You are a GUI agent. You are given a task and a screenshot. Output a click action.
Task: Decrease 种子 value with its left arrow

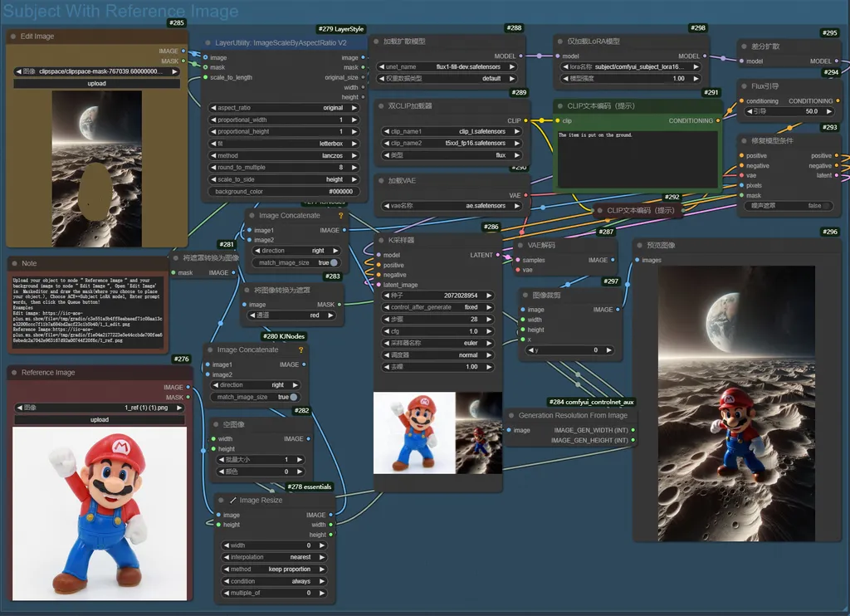387,296
